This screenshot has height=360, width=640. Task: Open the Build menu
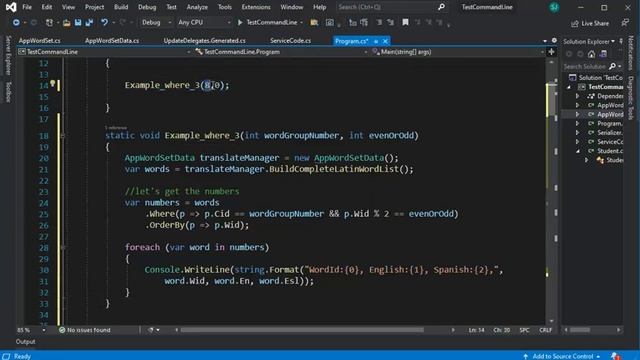click(121, 7)
